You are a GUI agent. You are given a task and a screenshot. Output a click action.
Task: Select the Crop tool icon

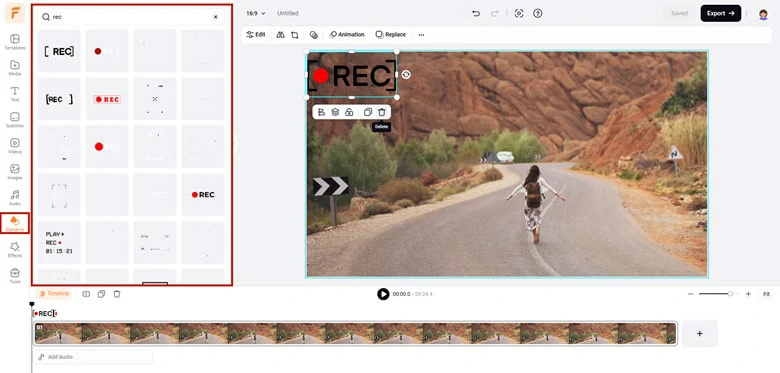[x=295, y=35]
